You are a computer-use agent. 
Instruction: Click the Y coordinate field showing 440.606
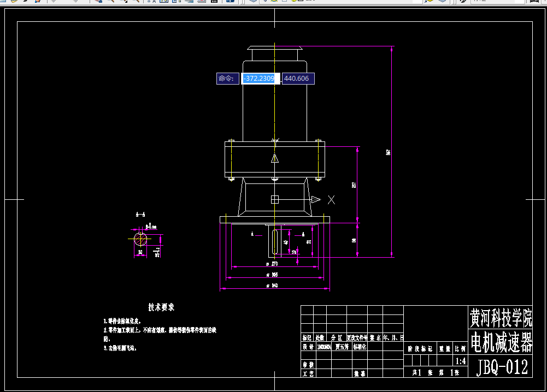[298, 79]
